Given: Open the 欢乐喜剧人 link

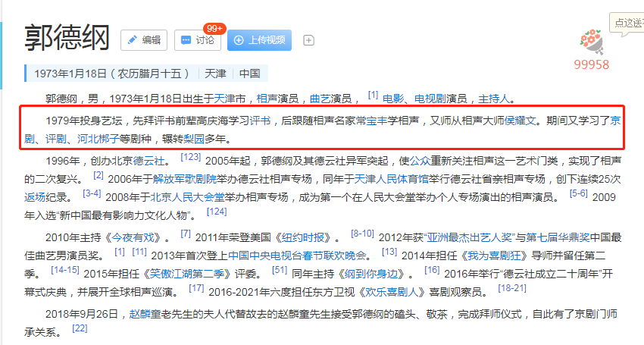Looking at the screenshot, I should (x=392, y=292).
